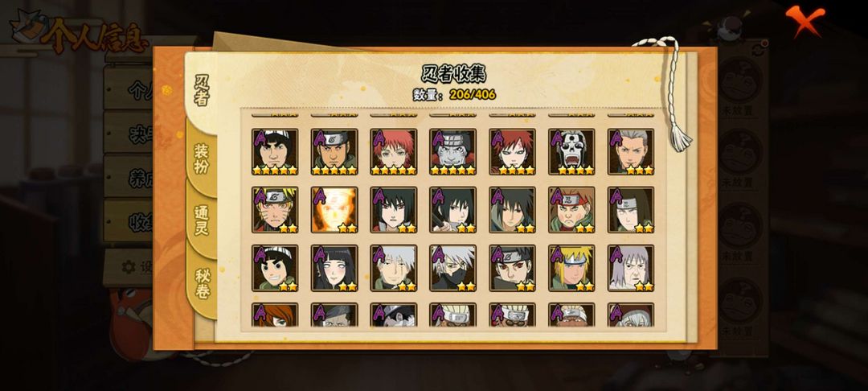Pick the Choji portrait with red headgear
868x391 pixels.
pos(572,210)
